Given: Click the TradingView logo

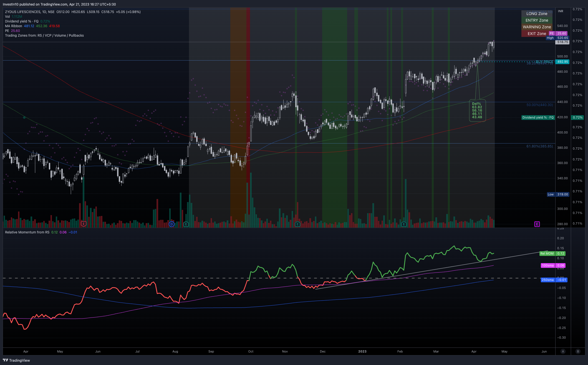Looking at the screenshot, I should coord(16,360).
